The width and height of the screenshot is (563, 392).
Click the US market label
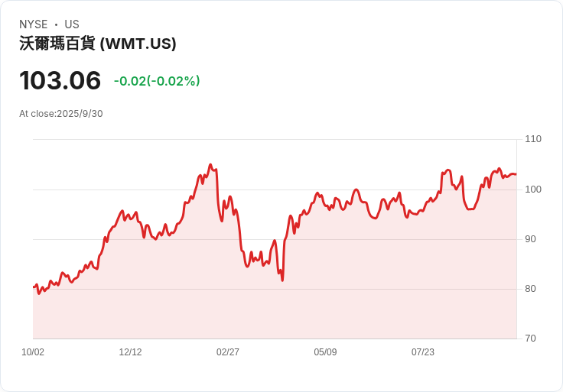pos(72,24)
